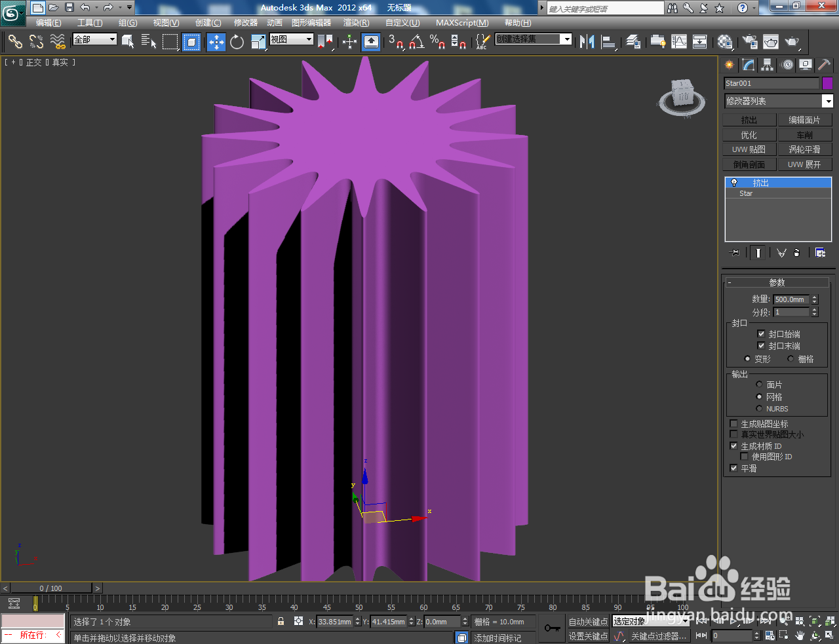Click the time slider 0 / 100 handle
839x644 pixels.
pos(51,588)
